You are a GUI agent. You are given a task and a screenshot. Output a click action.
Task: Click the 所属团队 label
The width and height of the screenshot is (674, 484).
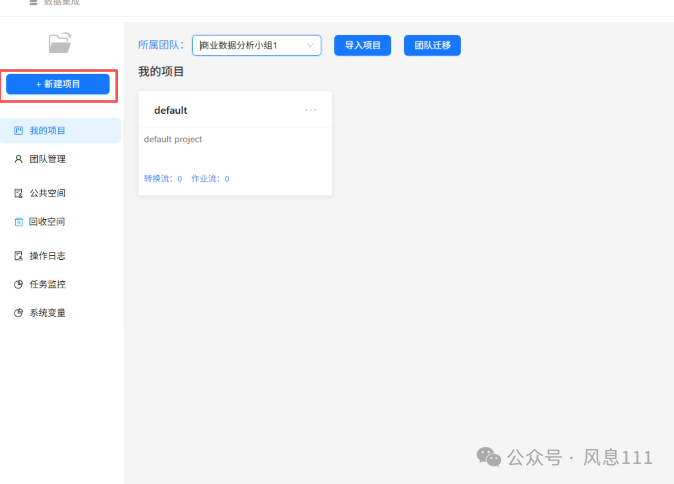click(x=161, y=45)
